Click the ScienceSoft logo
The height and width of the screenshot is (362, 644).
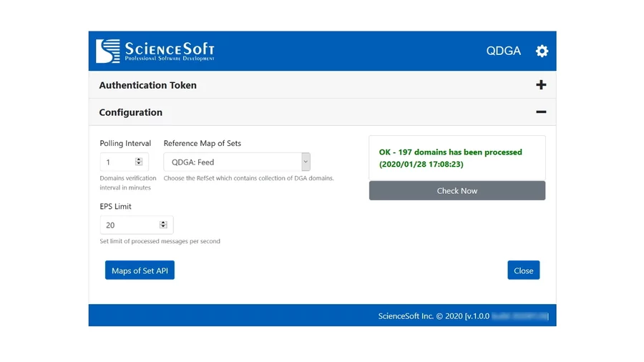point(155,51)
